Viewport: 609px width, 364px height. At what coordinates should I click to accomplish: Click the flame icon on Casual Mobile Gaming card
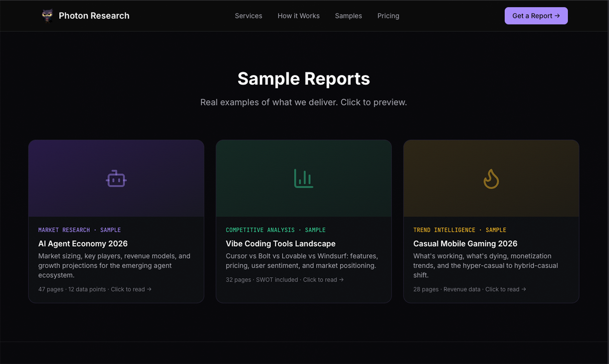[x=491, y=178]
